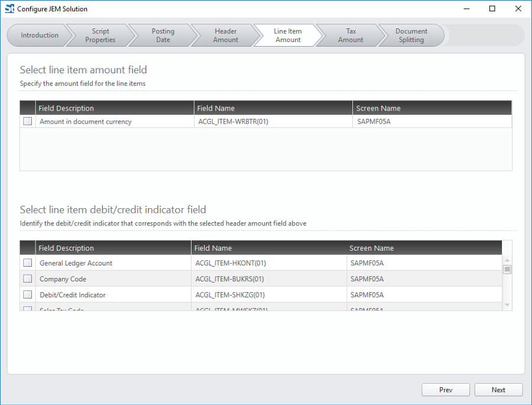Click the Configure JEM Solution app icon
532x405 pixels.
coord(9,9)
